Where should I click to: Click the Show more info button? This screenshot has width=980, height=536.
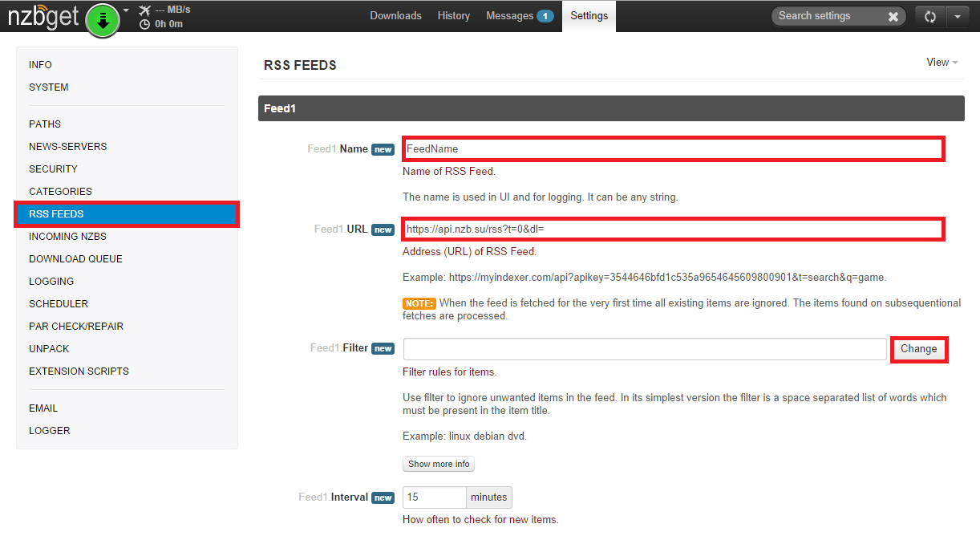[439, 464]
